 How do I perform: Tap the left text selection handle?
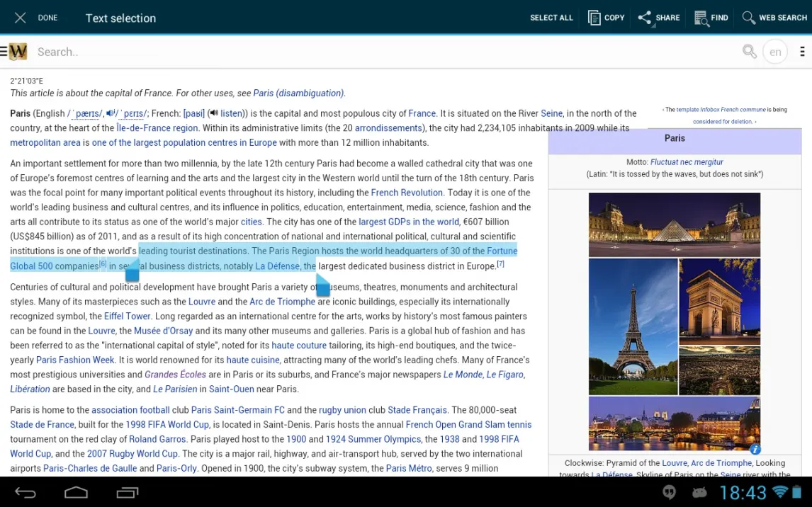tap(132, 270)
